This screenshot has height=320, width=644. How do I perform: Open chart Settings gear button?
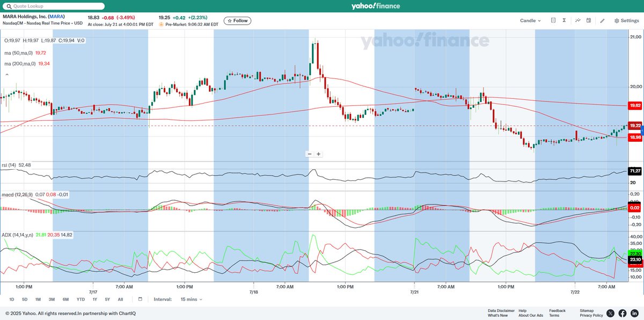(x=627, y=20)
